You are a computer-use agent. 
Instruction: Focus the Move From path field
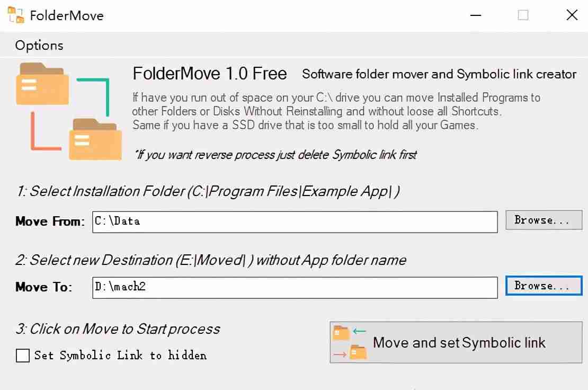pyautogui.click(x=295, y=222)
